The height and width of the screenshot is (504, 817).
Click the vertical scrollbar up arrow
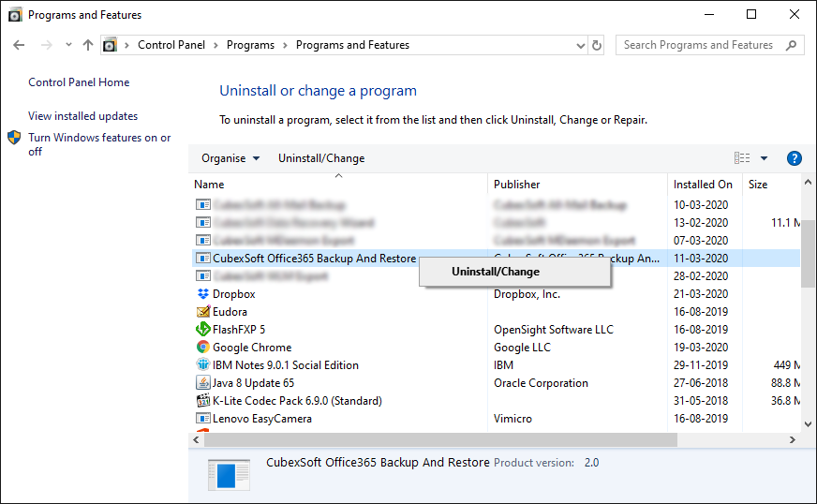809,183
